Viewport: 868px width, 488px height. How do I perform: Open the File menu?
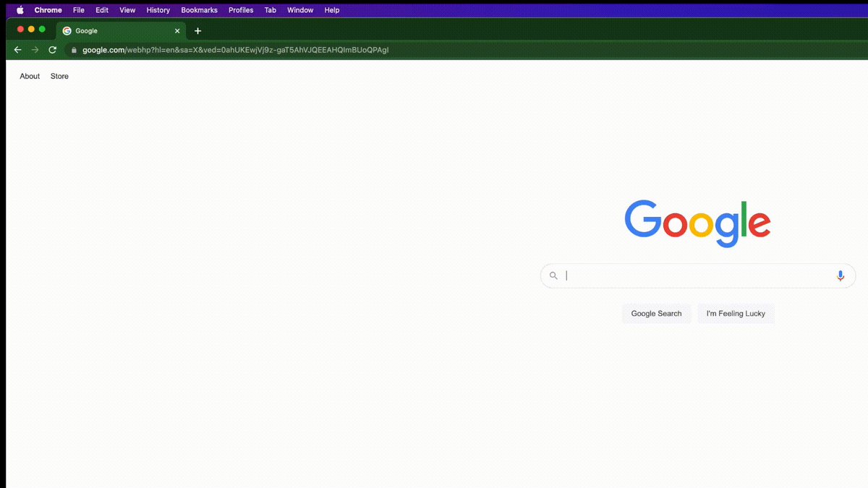(x=79, y=10)
